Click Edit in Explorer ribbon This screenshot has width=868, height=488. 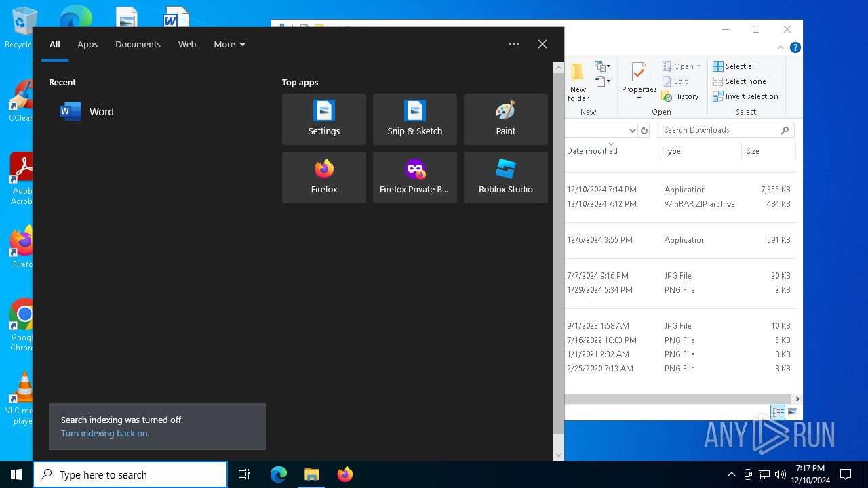675,81
